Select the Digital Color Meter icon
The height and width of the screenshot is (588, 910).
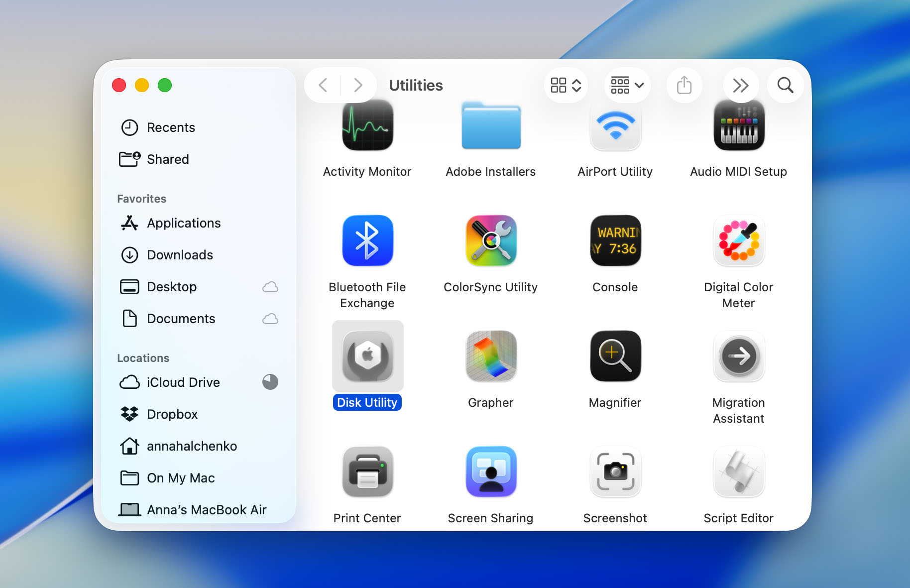point(739,240)
